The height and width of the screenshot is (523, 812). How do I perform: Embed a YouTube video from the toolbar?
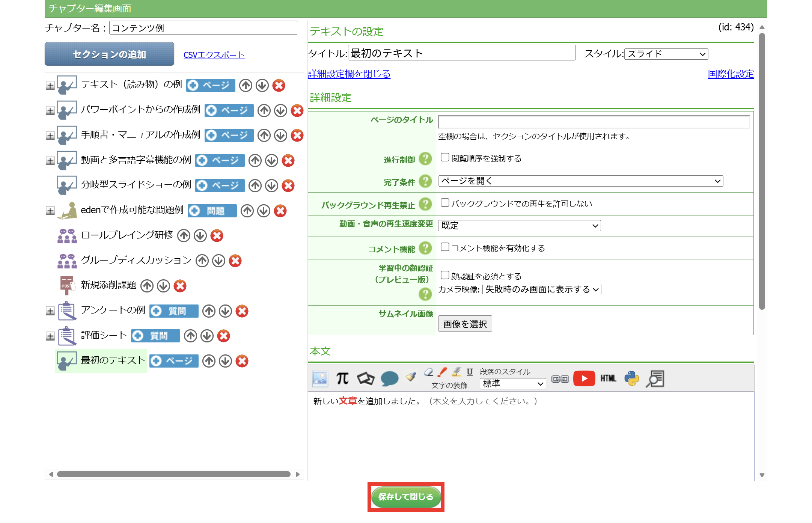click(584, 378)
